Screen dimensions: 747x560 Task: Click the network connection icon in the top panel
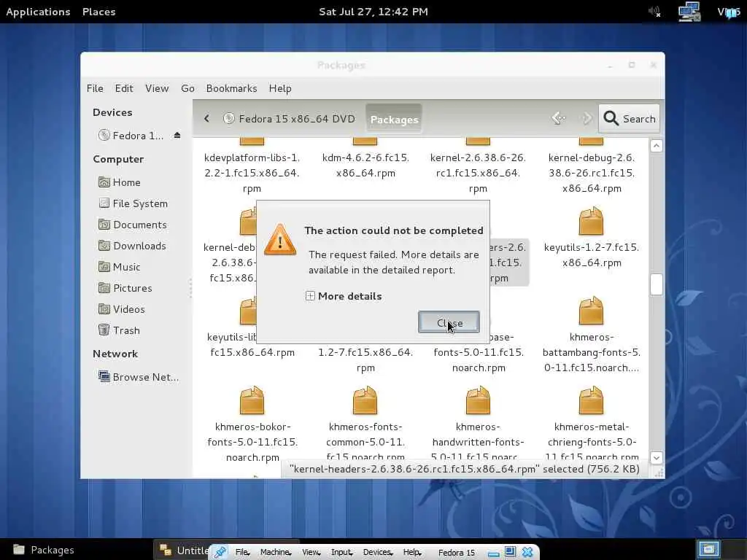pyautogui.click(x=689, y=12)
